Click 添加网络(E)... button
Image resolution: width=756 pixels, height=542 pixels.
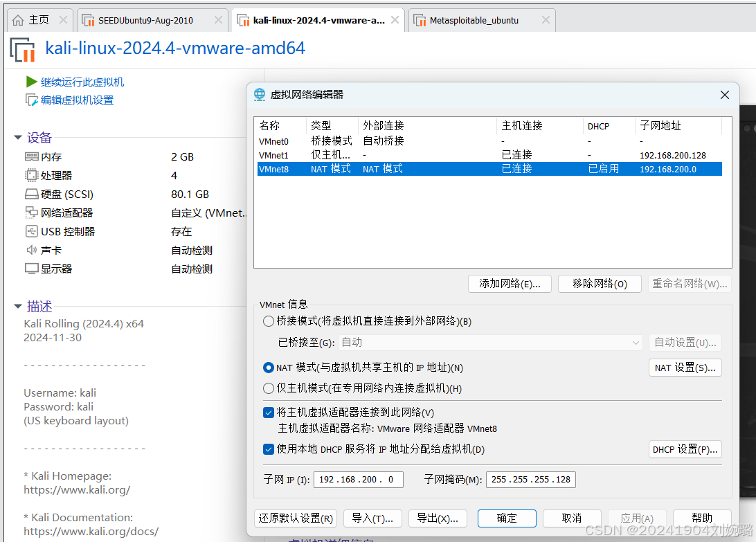510,284
